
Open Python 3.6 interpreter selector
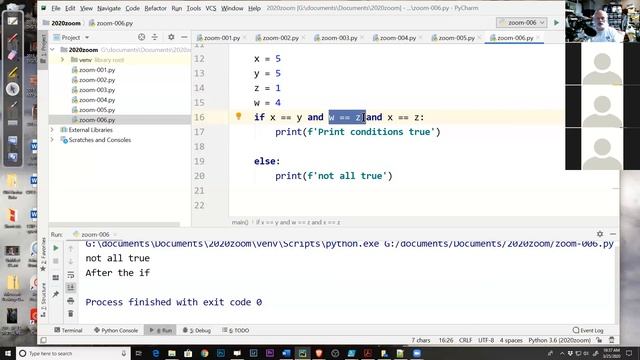click(559, 340)
